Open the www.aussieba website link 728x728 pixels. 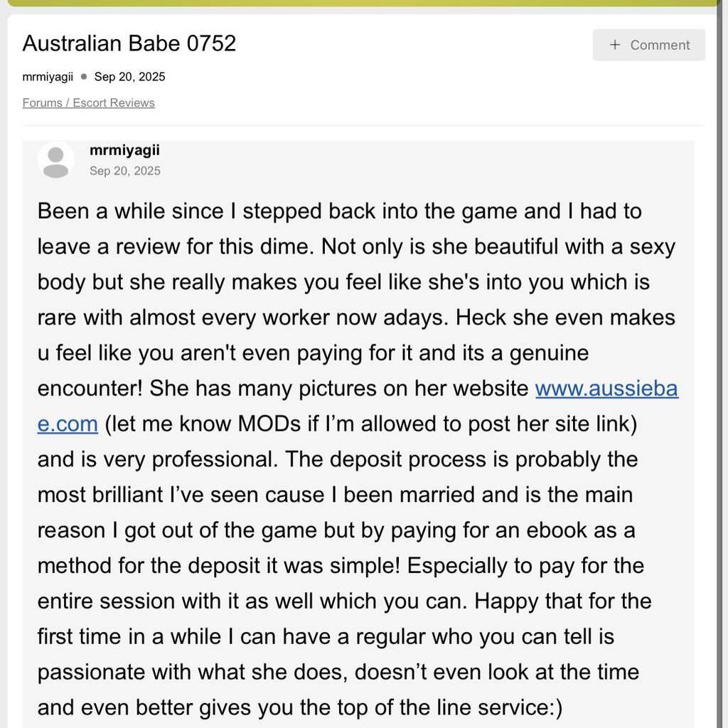pyautogui.click(x=606, y=389)
